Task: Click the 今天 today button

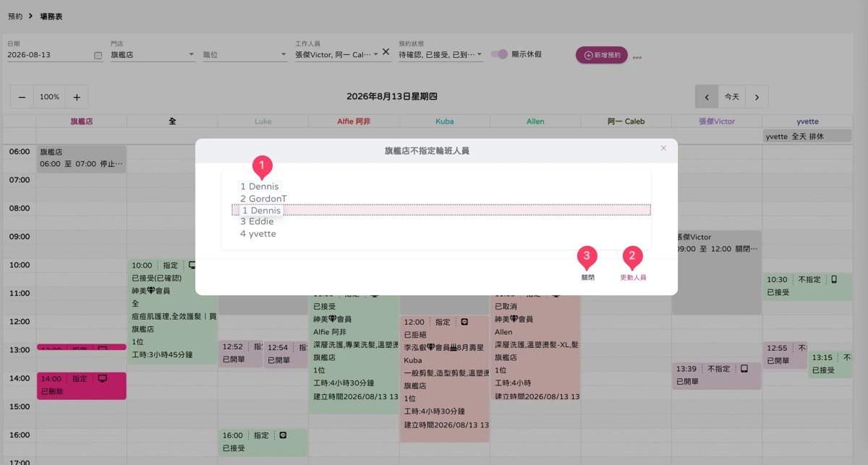Action: (732, 97)
